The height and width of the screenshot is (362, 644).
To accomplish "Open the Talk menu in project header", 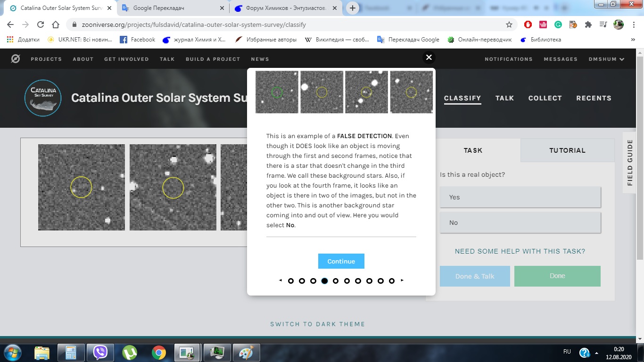I will coord(504,98).
